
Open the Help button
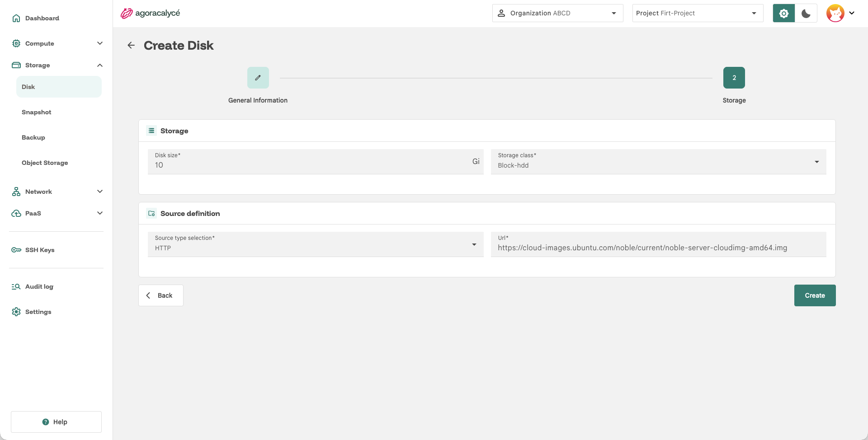click(56, 422)
